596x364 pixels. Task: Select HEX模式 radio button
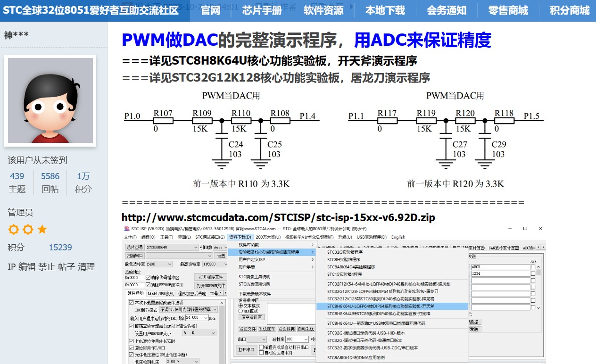[240, 311]
